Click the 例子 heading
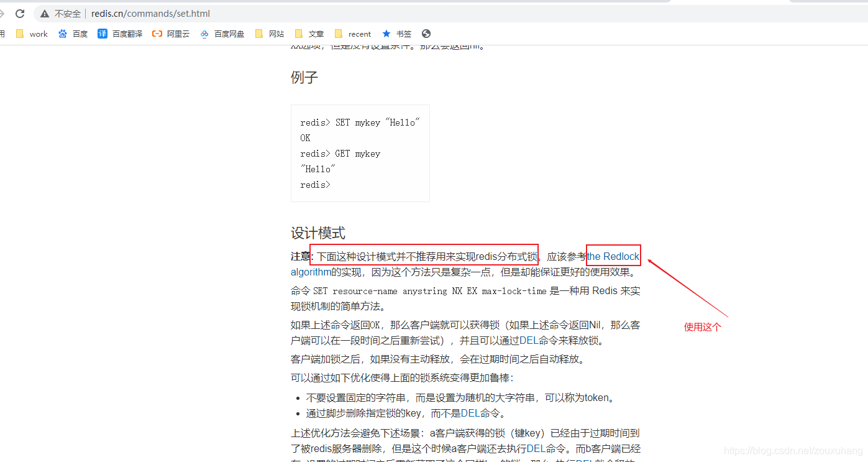The image size is (868, 462). 304,78
